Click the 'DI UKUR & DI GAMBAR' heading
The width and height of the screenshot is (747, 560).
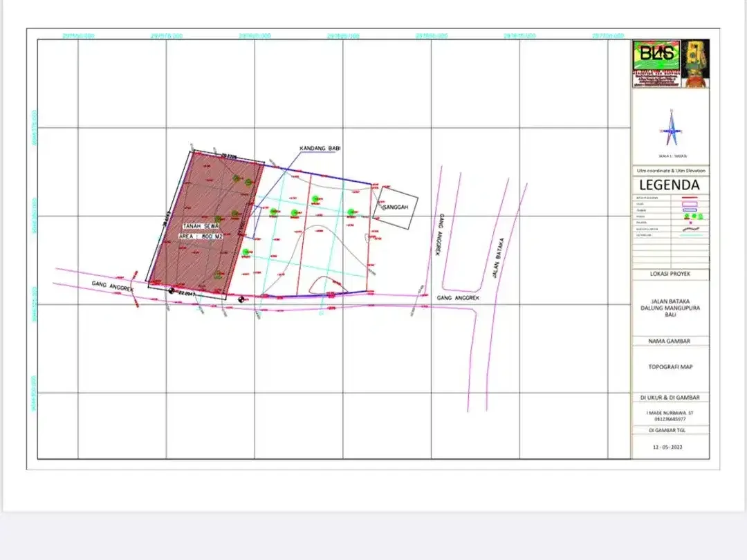tap(670, 397)
